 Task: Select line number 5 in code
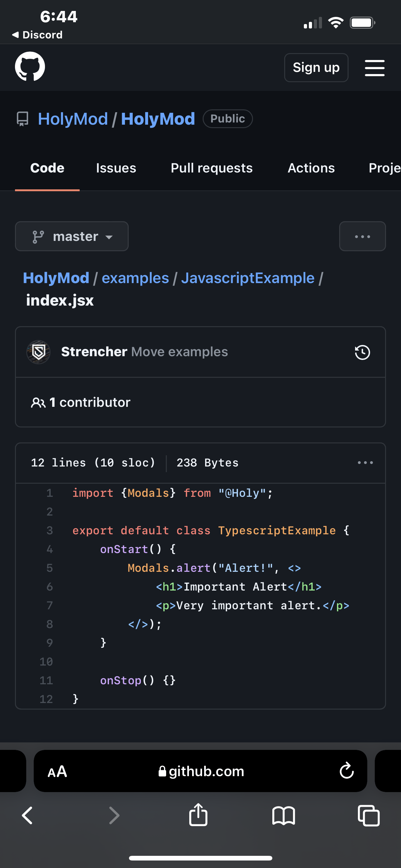(49, 568)
